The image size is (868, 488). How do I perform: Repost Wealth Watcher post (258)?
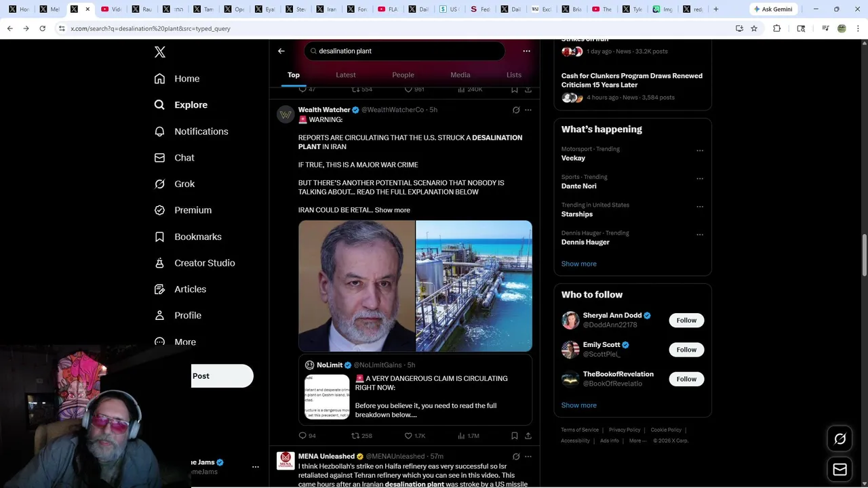click(361, 436)
